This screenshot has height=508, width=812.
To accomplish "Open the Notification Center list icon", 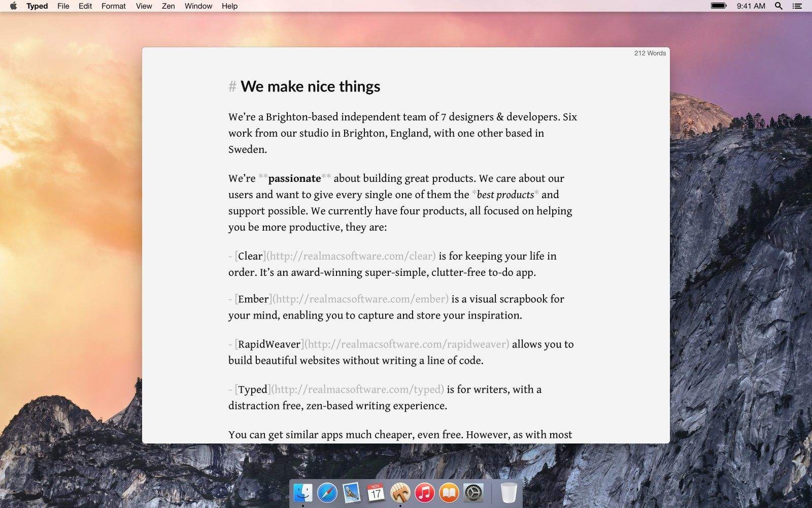I will (797, 6).
